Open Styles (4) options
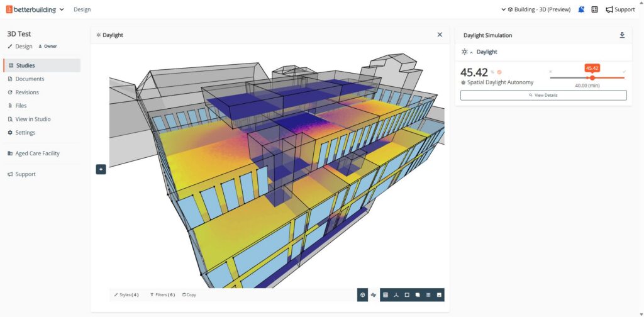Image resolution: width=644 pixels, height=317 pixels. [x=126, y=295]
